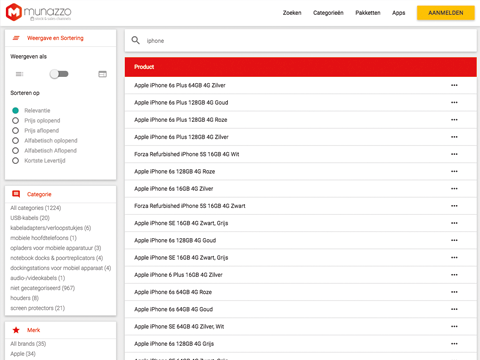Filter by mobiele hoofdtelefoons (1)

click(43, 238)
